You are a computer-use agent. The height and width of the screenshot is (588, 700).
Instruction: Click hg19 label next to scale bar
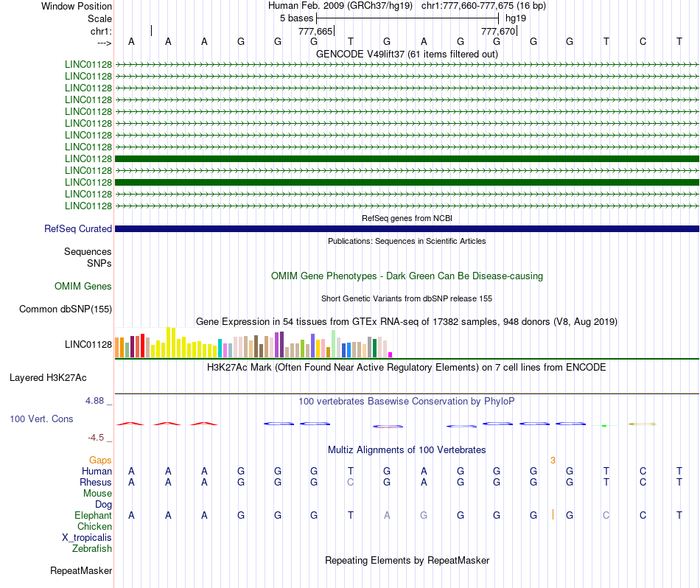(x=516, y=18)
